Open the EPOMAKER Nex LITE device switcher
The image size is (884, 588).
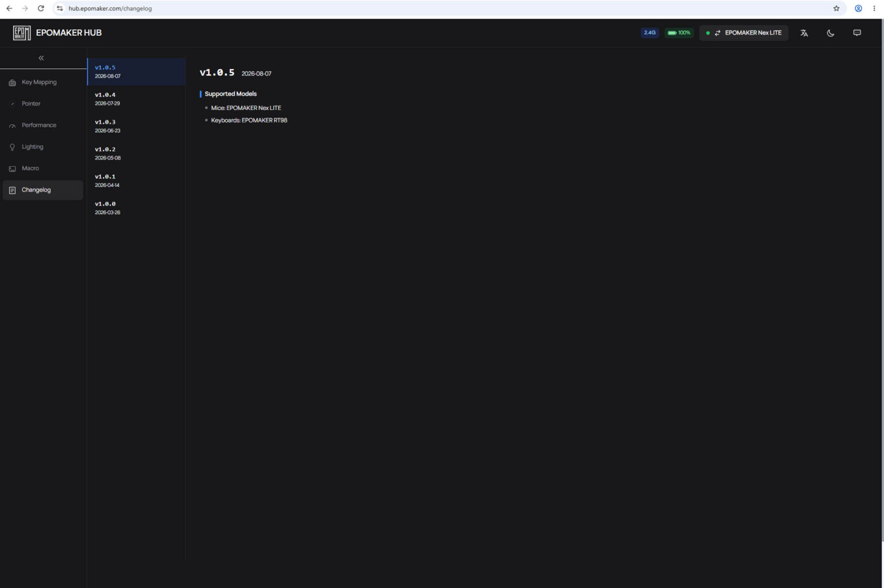(744, 33)
